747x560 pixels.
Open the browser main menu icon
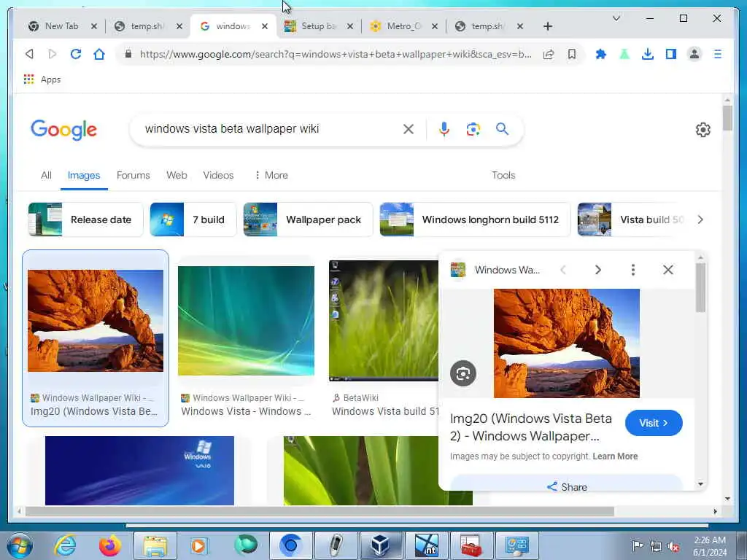tap(718, 54)
